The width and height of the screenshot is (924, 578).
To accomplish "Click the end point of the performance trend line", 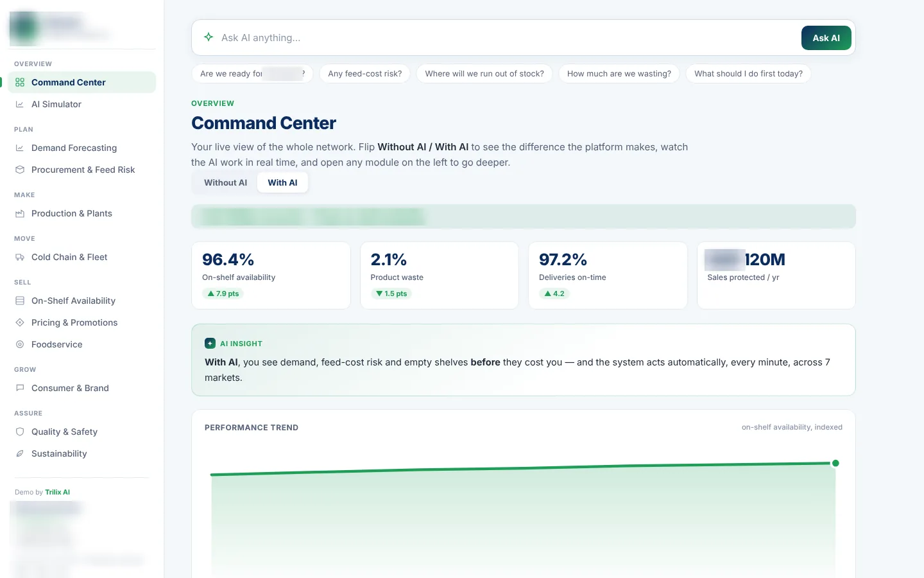I will tap(835, 463).
